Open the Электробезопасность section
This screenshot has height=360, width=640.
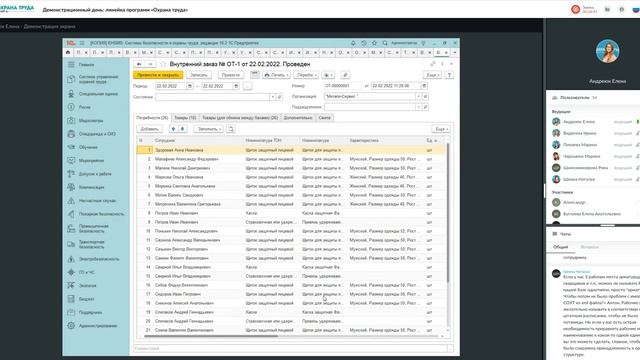pos(99,259)
